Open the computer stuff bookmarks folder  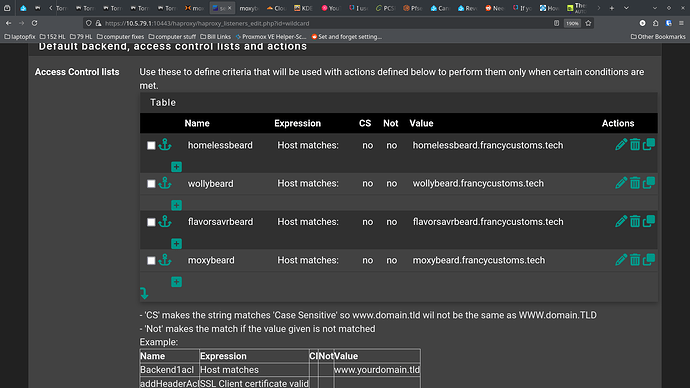click(172, 37)
